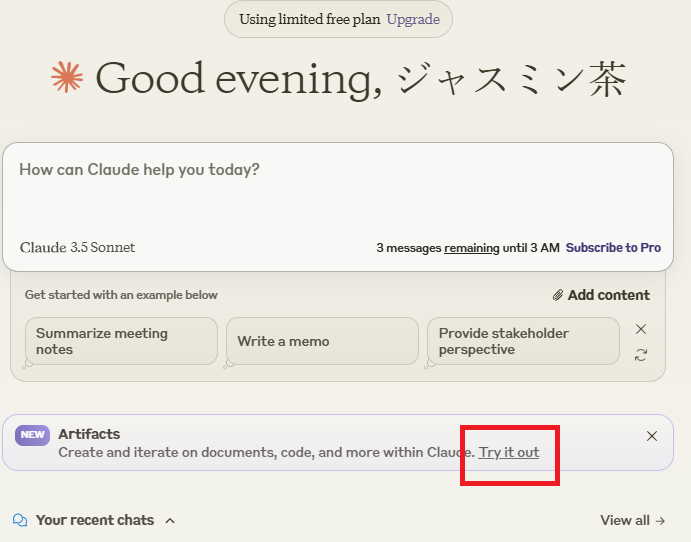
Task: Click the 'remaining' underlined messages link
Action: coord(472,248)
